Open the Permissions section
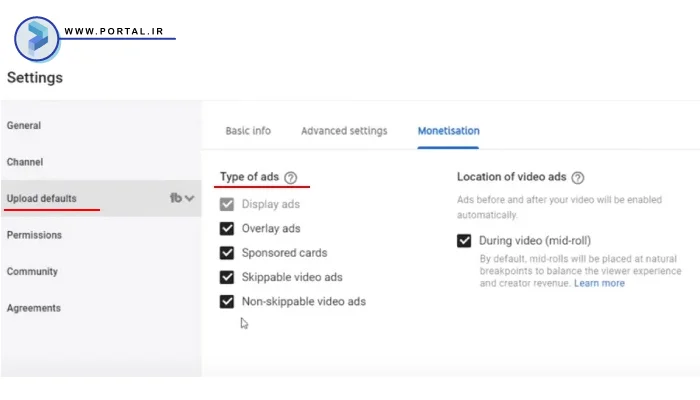 [x=34, y=235]
